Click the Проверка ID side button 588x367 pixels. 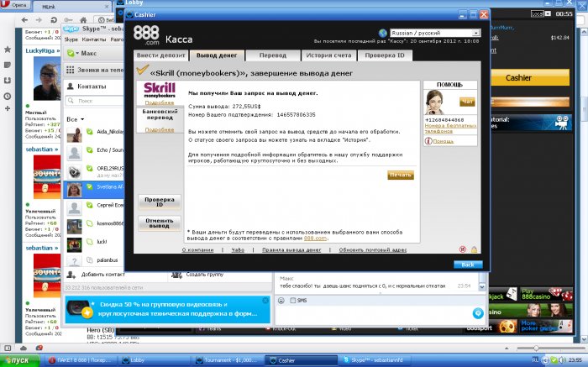[160, 202]
